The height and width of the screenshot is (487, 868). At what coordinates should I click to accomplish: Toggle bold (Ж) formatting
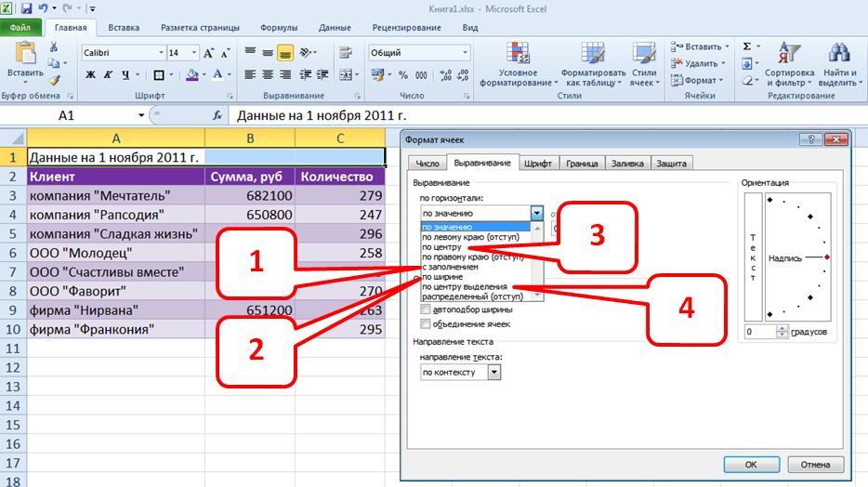[90, 75]
